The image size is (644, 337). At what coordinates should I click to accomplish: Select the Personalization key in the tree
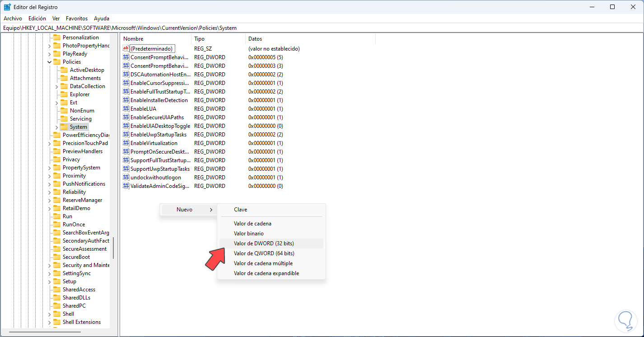(x=81, y=37)
